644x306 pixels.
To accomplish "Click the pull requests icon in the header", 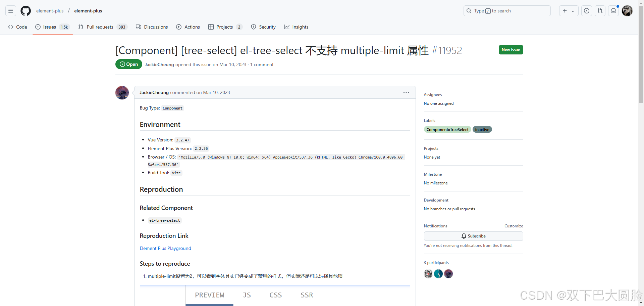I will click(x=600, y=11).
